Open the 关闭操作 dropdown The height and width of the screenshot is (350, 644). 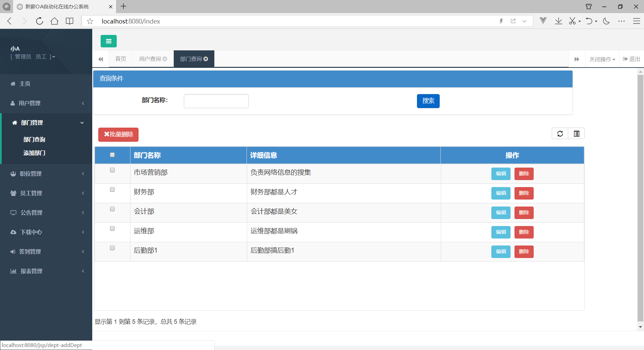(x=602, y=59)
